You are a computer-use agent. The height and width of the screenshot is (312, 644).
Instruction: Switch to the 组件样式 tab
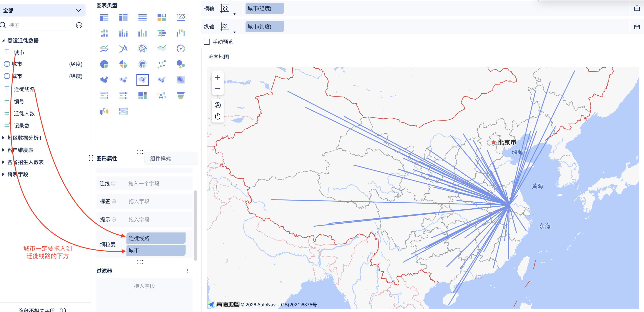160,159
